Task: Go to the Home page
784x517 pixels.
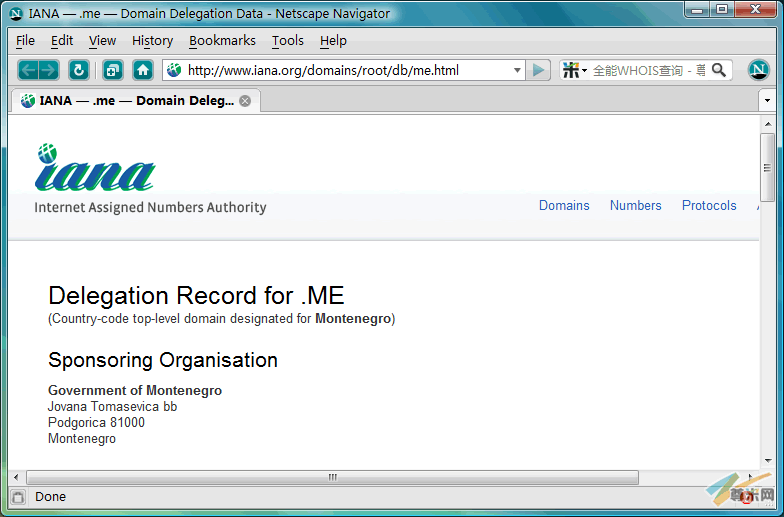Action: click(x=143, y=70)
